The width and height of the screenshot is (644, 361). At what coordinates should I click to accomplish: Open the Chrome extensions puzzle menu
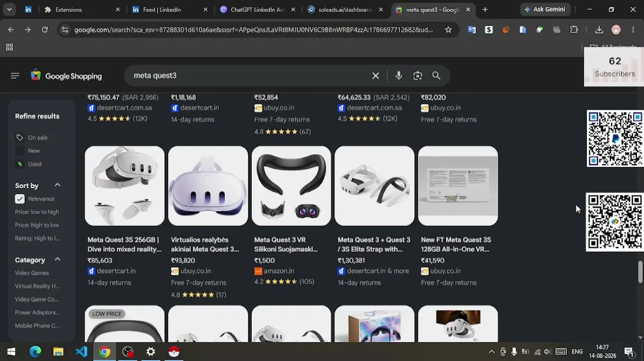tap(574, 30)
